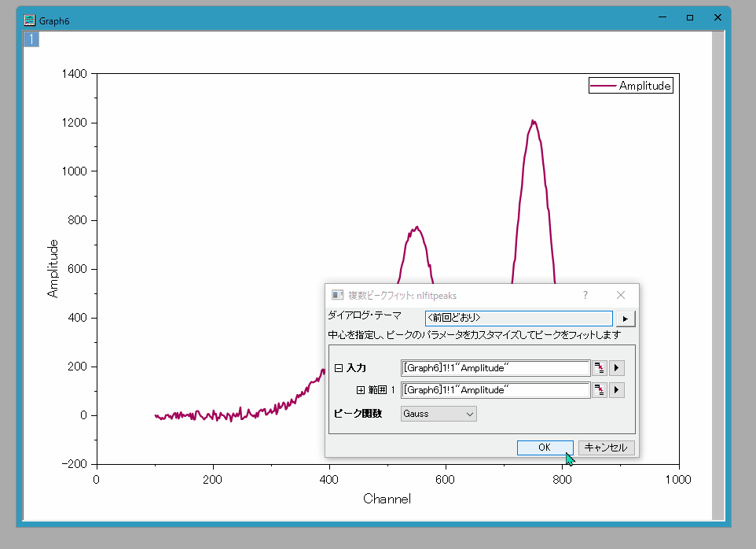756x549 pixels.
Task: Open the ダイアログ・テーマ arrow menu
Action: [626, 319]
